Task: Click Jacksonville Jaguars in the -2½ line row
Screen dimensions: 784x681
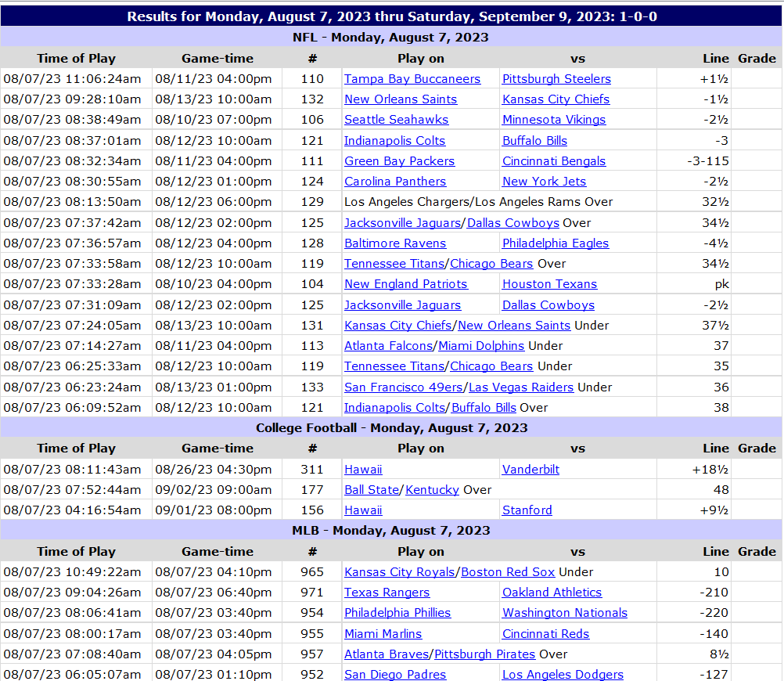Action: click(x=402, y=305)
